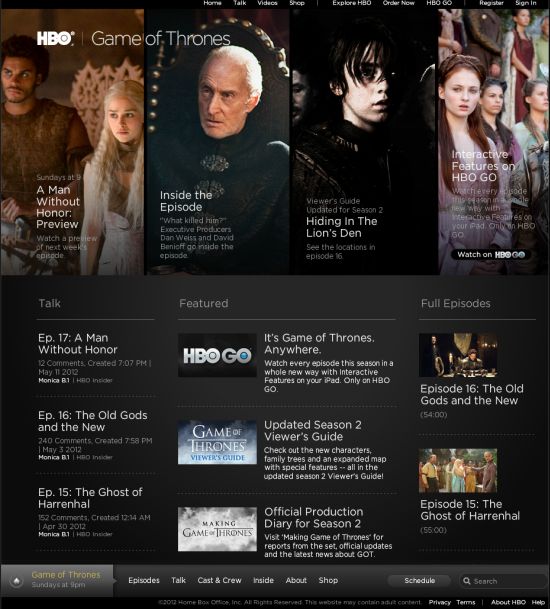
Task: Focus the Search input field
Action: pyautogui.click(x=503, y=581)
